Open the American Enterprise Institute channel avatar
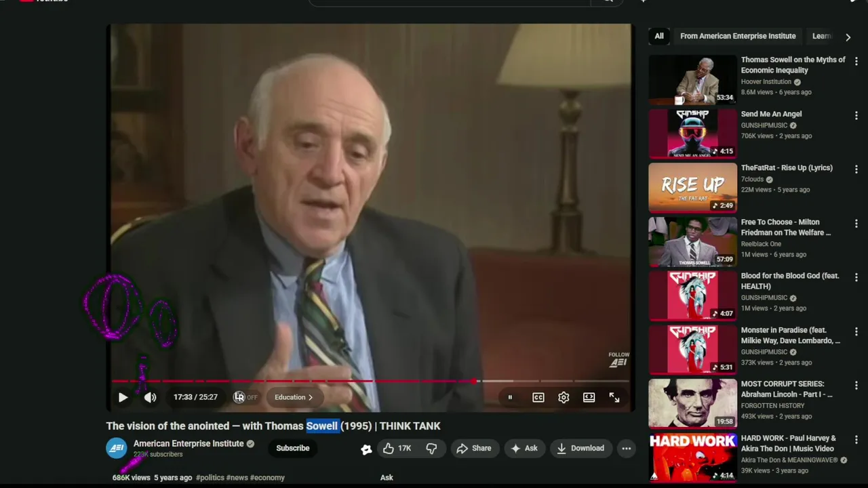Screen dimensions: 868x488 coord(117,448)
